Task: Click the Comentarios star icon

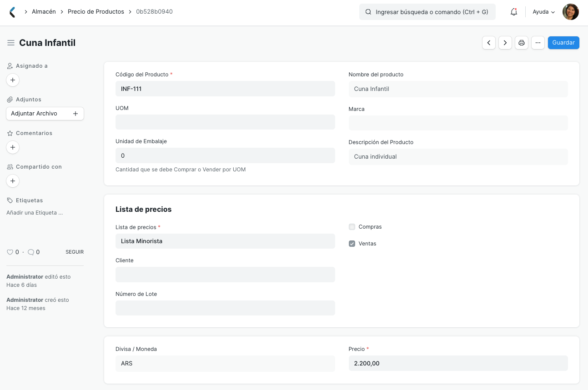Action: tap(10, 133)
